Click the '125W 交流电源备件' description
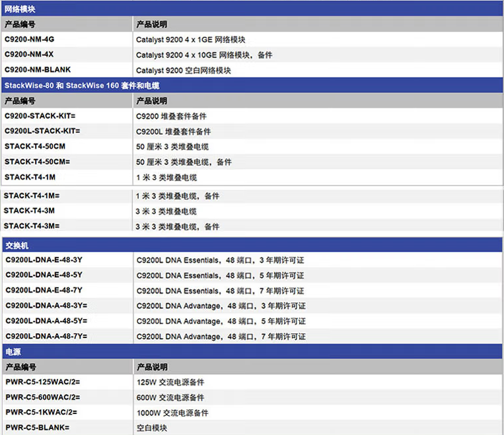Screen dimensions: 504x435 170,382
